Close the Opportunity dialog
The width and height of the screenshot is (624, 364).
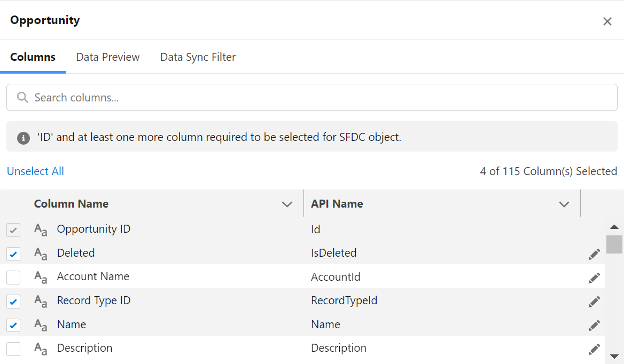[x=607, y=21]
